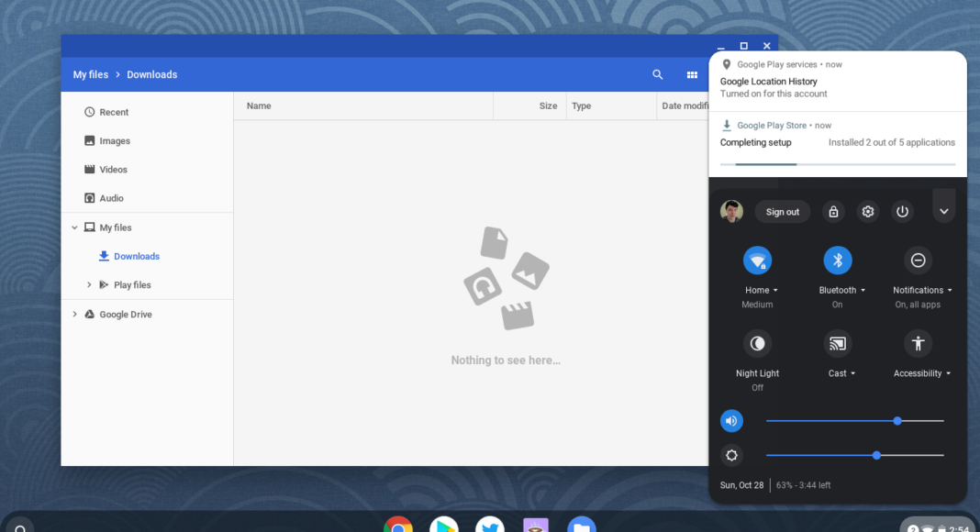Switch to thumbnail grid view
This screenshot has width=980, height=532.
692,75
